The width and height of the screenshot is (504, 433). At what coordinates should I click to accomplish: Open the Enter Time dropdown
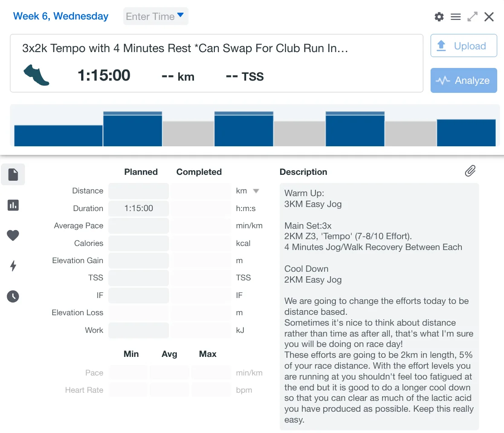coord(155,16)
